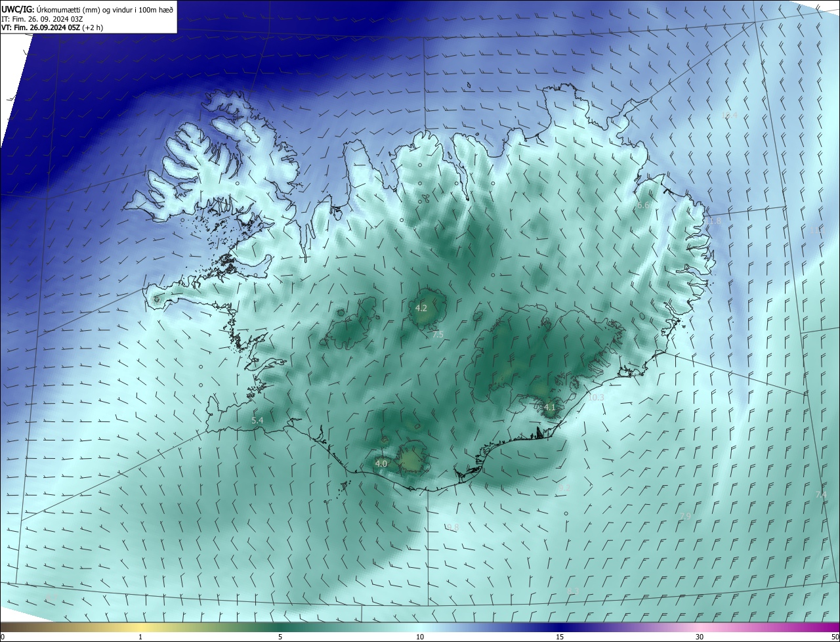Click the 10.3 value label
The height and width of the screenshot is (642, 840).
point(596,397)
